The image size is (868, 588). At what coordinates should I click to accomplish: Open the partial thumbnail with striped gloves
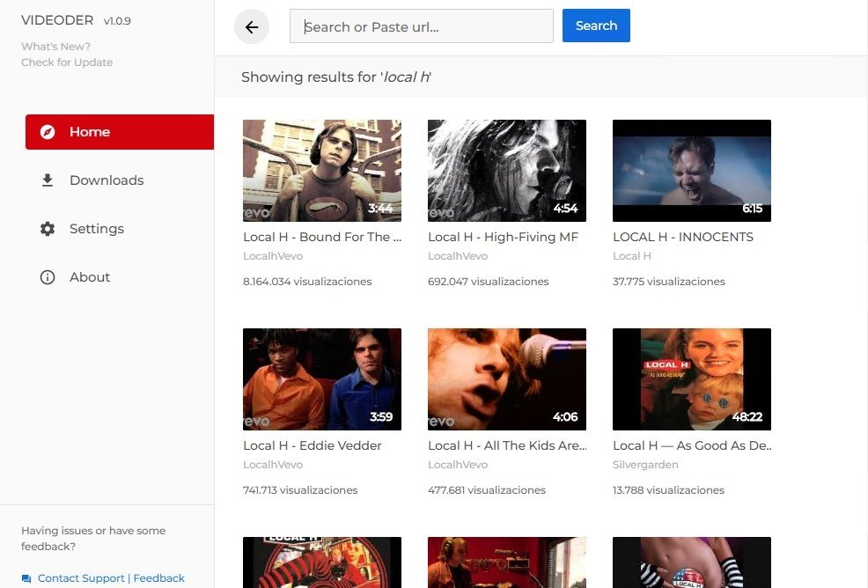tap(692, 562)
